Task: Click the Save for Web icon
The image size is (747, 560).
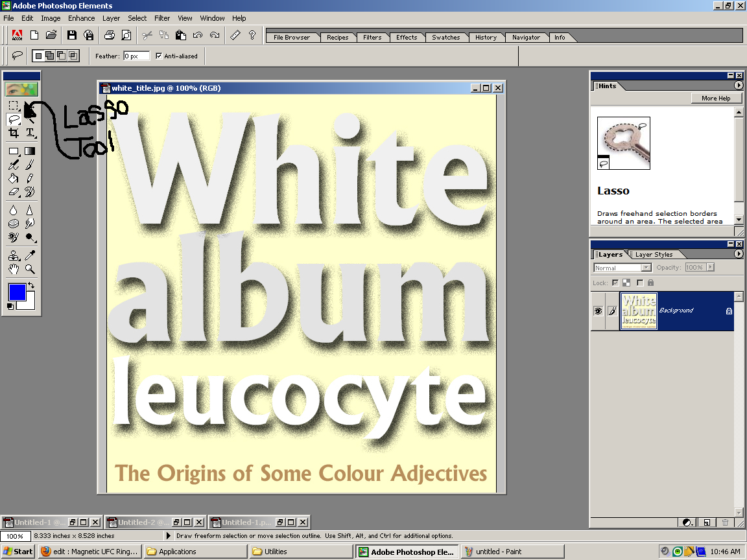Action: (89, 35)
